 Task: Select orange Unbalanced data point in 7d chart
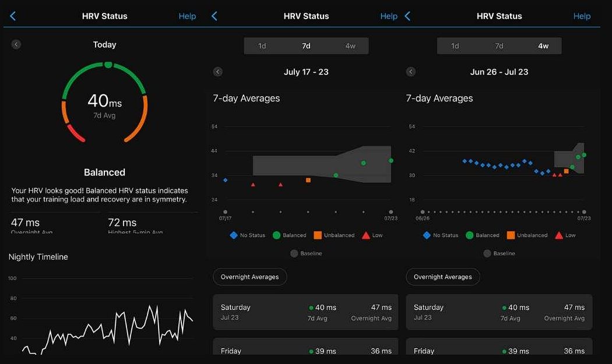[x=308, y=180]
